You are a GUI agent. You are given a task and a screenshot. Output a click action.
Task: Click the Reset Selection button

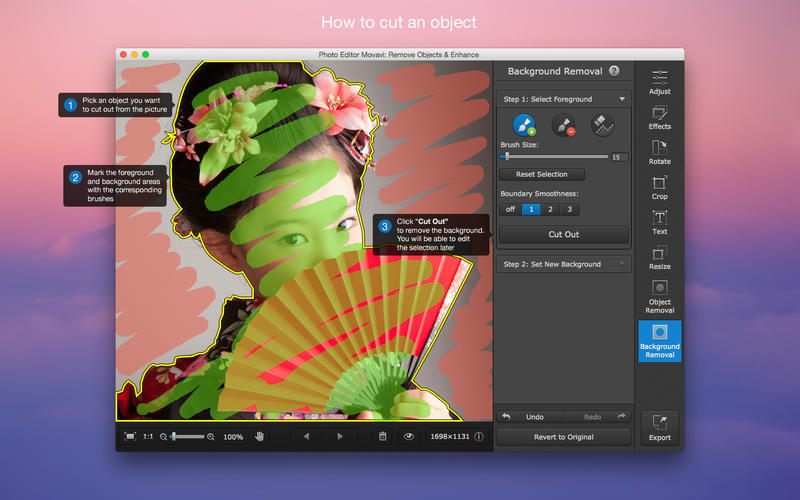(x=541, y=174)
